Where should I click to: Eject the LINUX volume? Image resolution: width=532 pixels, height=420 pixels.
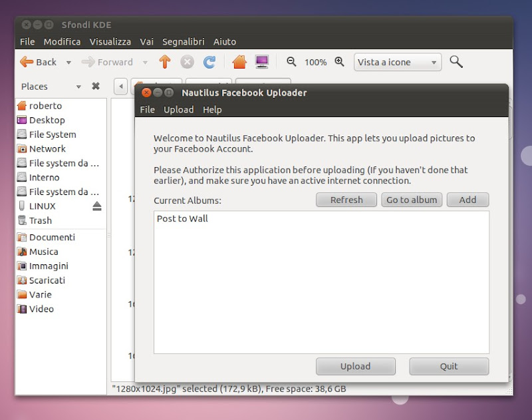pos(96,206)
